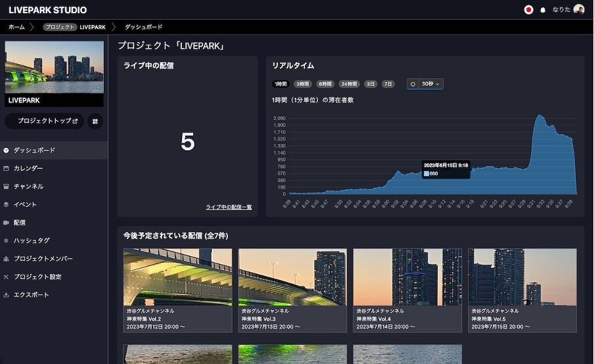Image resolution: width=594 pixels, height=364 pixels.
Task: Open the 神泉特集 Vol.3 stream thumbnail
Action: [292, 277]
